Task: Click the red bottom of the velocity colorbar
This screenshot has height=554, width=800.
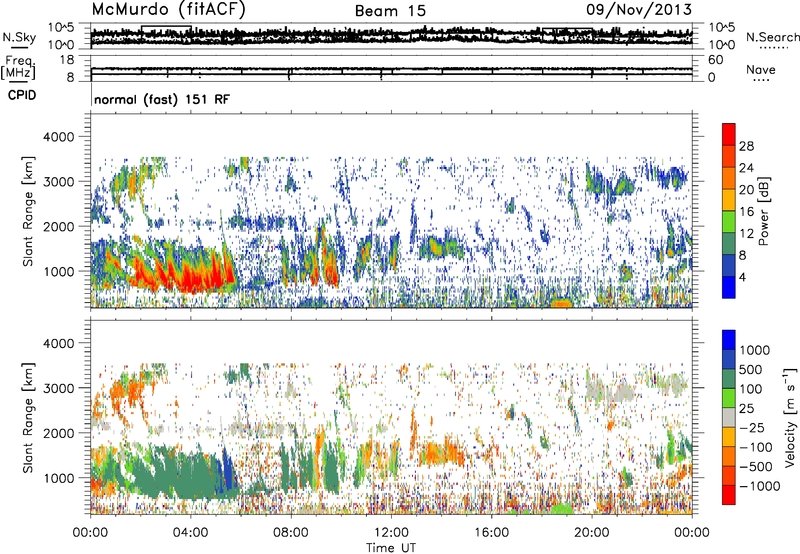Action: (x=729, y=495)
